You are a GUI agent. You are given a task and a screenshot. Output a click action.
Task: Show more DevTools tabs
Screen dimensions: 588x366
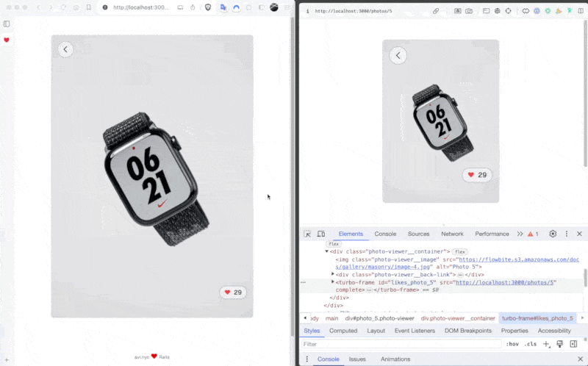tap(520, 234)
